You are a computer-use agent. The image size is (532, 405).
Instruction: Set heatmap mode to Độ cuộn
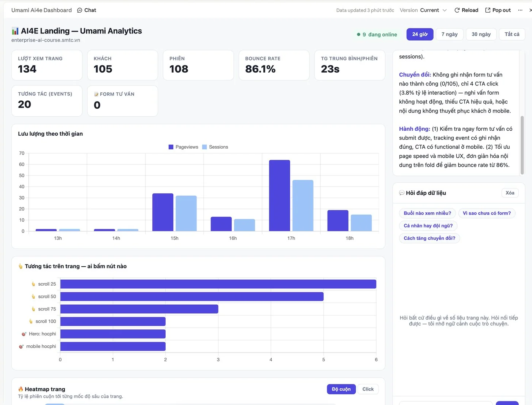[341, 389]
